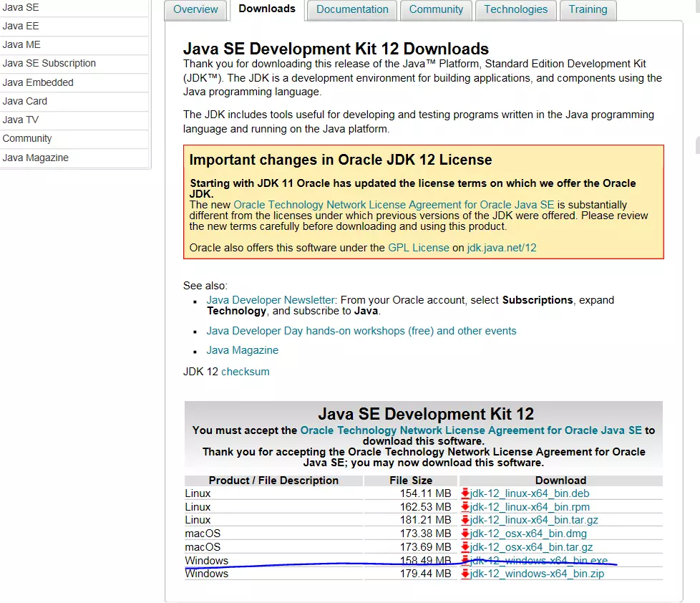The image size is (700, 603).
Task: Download jdk-12_osx-x64_bin.tar.gz
Action: click(531, 546)
